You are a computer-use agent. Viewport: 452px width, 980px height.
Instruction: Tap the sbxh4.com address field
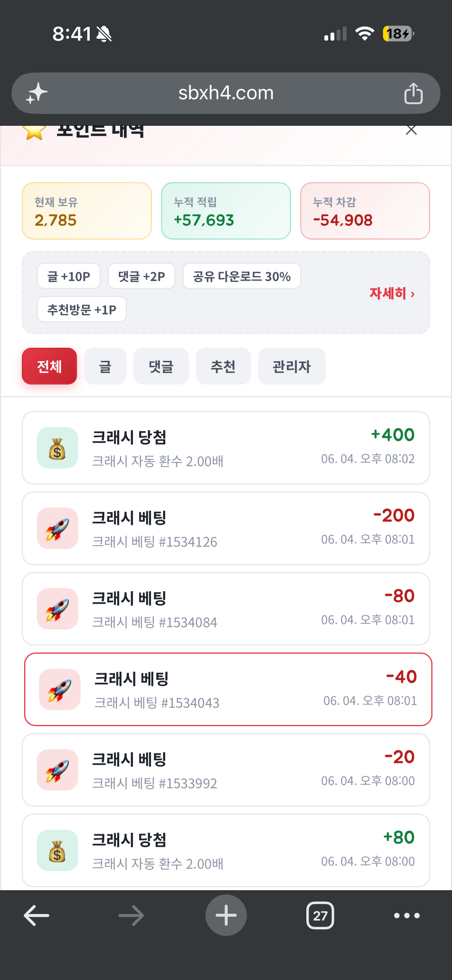pos(226,93)
